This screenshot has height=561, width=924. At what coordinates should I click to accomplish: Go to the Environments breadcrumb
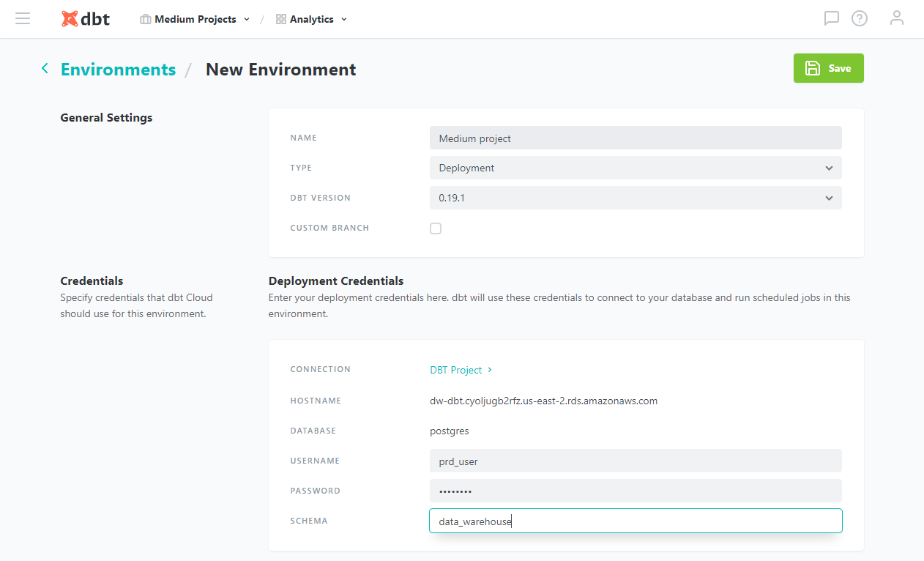pos(118,70)
